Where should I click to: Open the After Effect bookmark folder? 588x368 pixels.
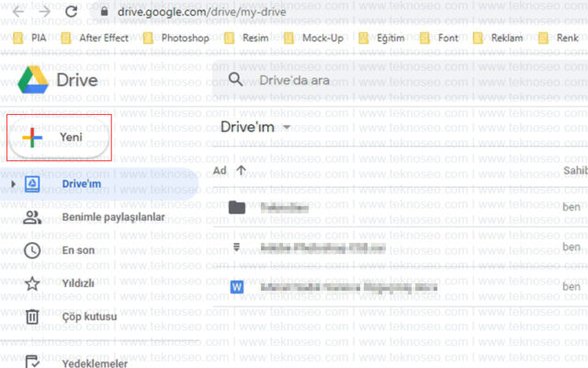coord(95,38)
